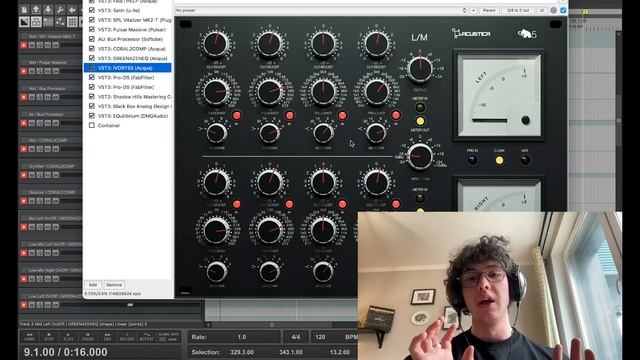Toggle the plugin bypass checkbox in header
The width and height of the screenshot is (640, 360).
point(563,10)
